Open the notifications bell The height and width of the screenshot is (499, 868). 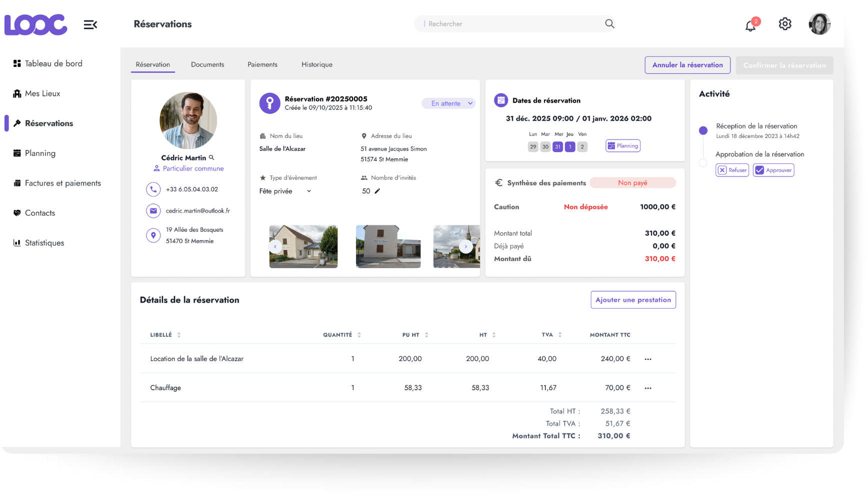point(750,25)
